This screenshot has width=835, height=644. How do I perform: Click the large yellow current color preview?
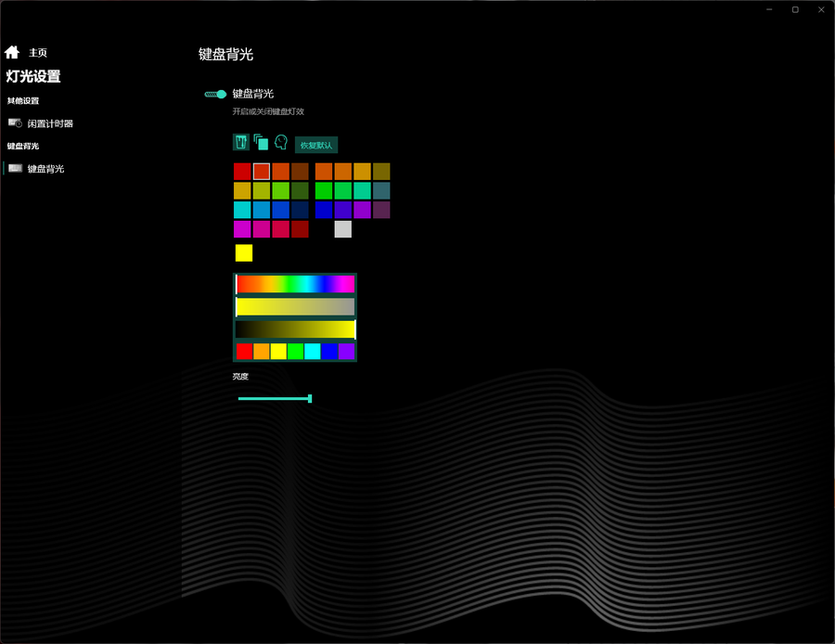(x=244, y=253)
